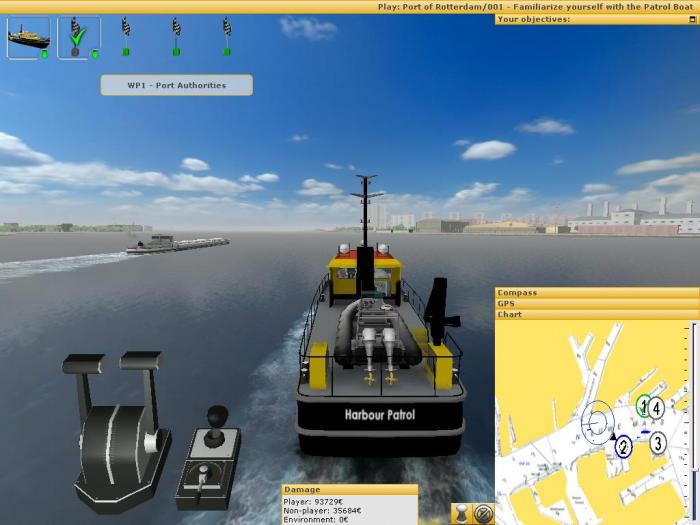Expand the Compass panel
The image size is (700, 525).
596,293
